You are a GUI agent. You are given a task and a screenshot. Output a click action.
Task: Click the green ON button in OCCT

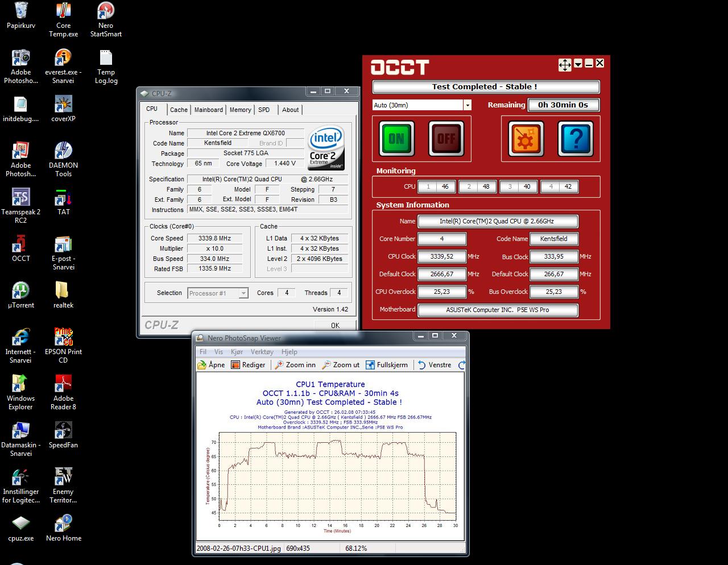[396, 138]
